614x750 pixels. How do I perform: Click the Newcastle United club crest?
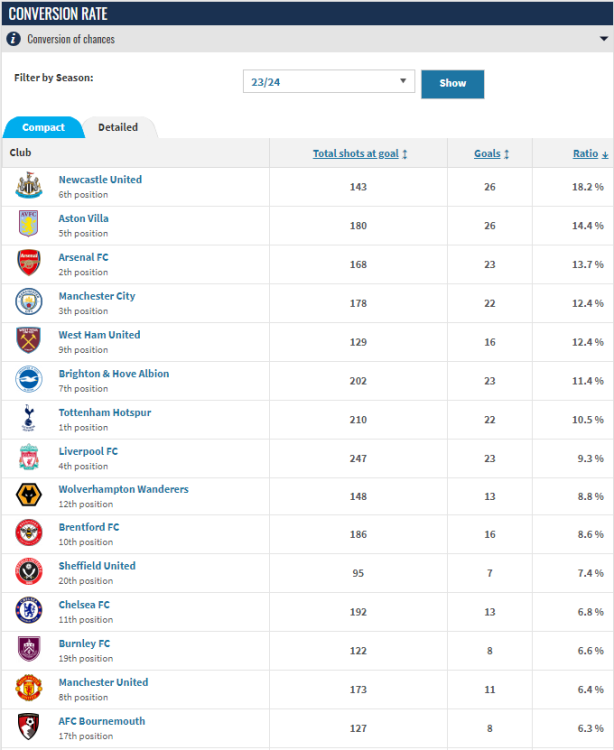[29, 186]
